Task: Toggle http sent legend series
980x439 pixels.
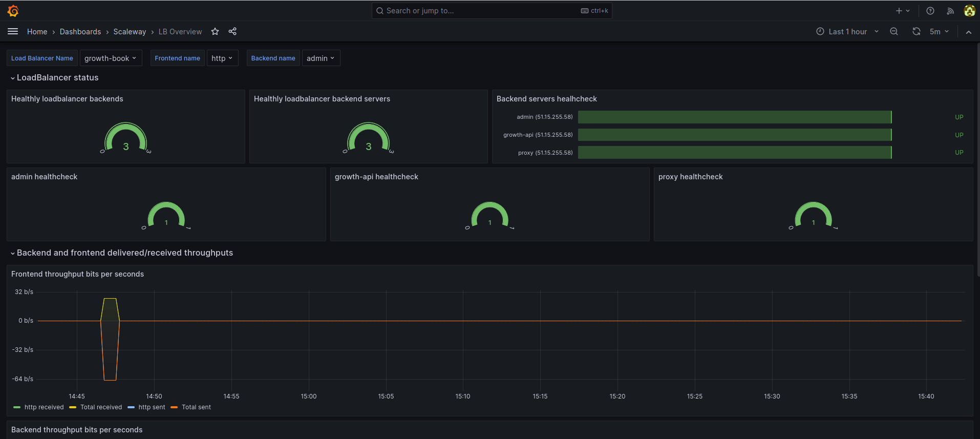Action: pos(152,407)
